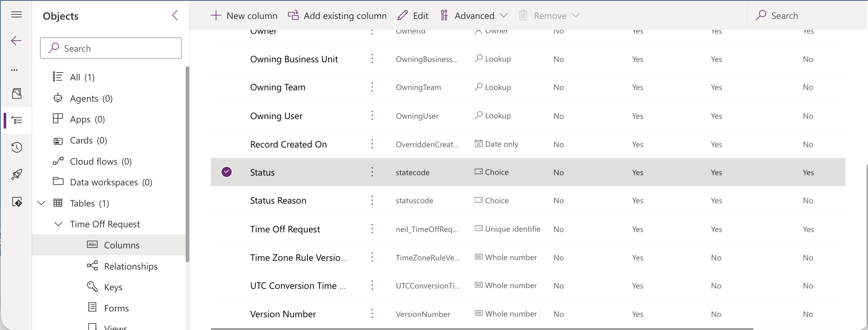
Task: Click Unique identifier type cell
Action: point(507,229)
